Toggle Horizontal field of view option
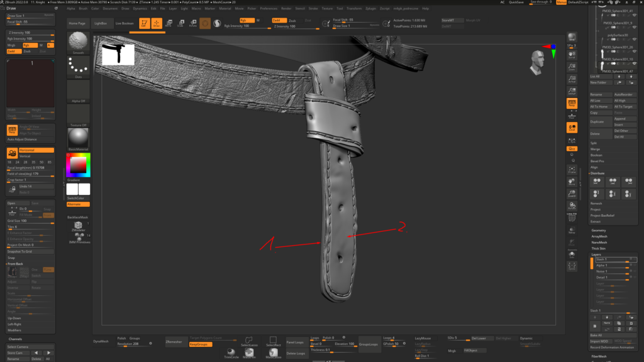644x362 pixels. 36,150
